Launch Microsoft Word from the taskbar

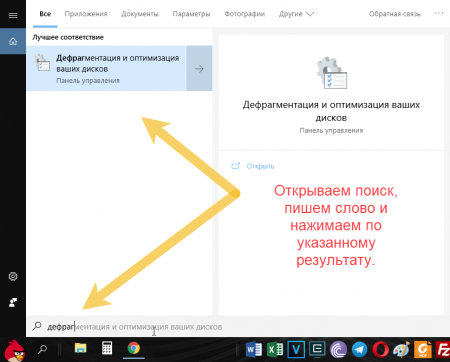tap(254, 350)
